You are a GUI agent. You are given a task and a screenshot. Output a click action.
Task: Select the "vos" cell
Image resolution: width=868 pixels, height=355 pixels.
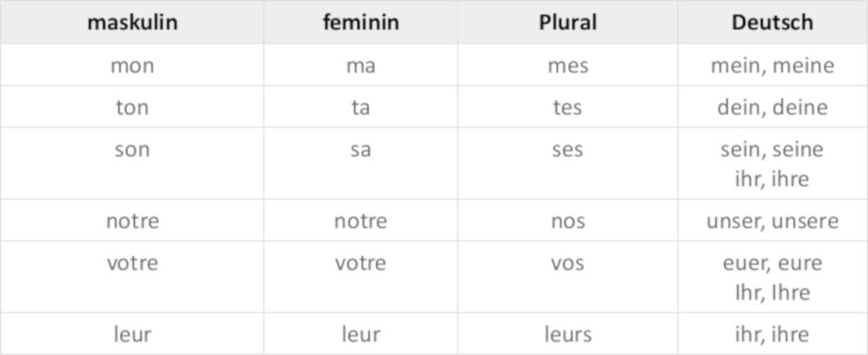click(x=568, y=263)
